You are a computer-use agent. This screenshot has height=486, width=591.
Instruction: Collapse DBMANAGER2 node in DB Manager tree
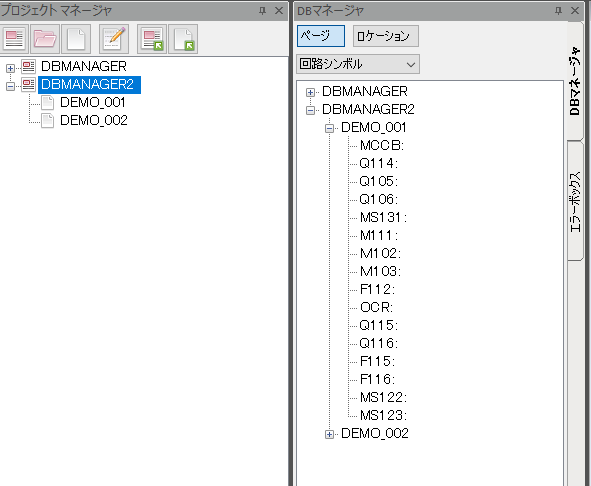pyautogui.click(x=310, y=110)
